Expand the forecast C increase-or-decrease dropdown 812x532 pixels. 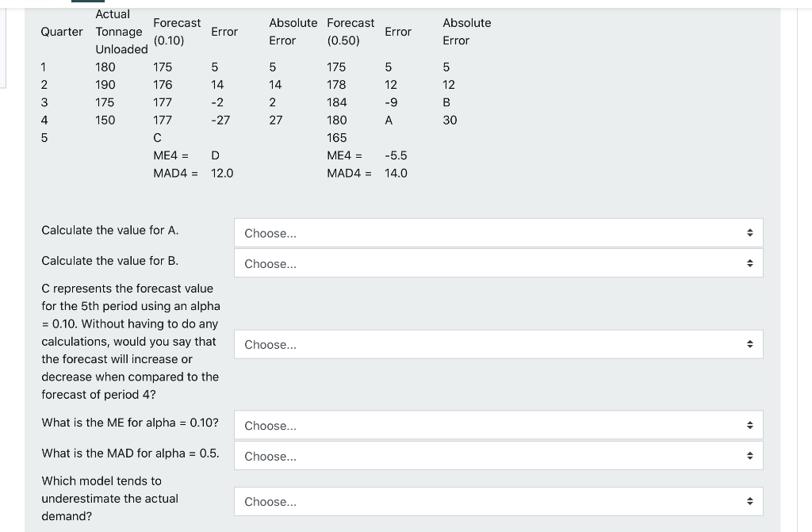[x=498, y=344]
